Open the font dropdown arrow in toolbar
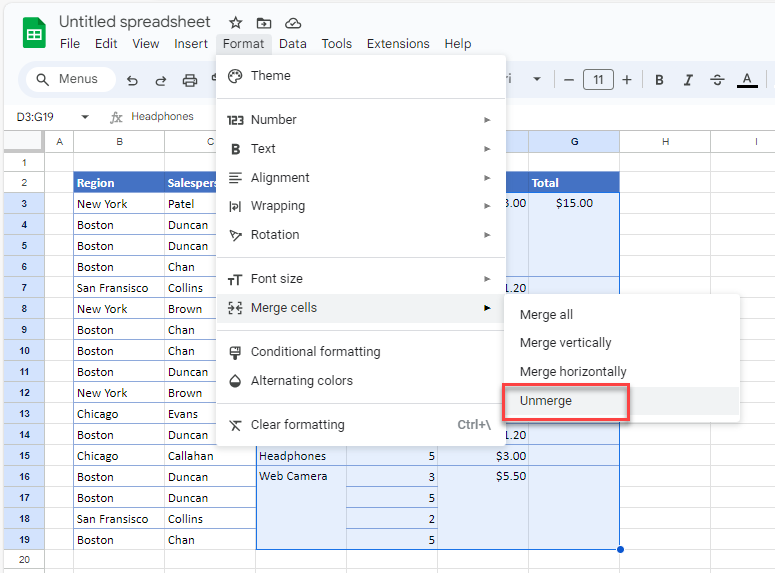Viewport: 775px width, 573px height. click(x=537, y=80)
